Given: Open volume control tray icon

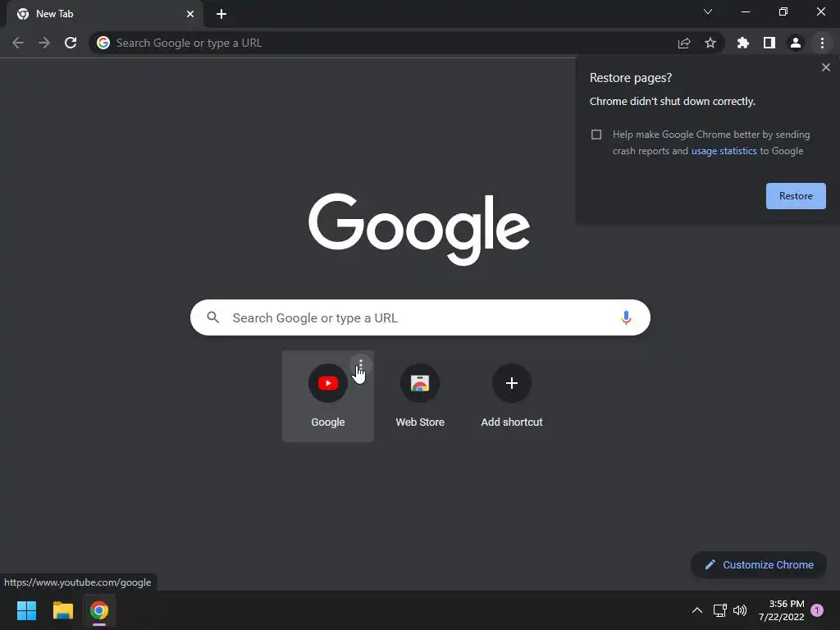Looking at the screenshot, I should coord(740,610).
